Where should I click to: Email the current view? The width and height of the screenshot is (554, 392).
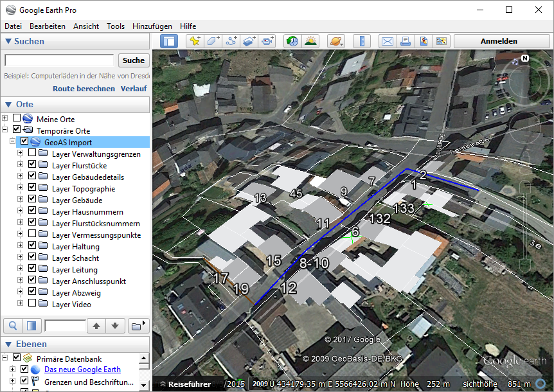[388, 41]
